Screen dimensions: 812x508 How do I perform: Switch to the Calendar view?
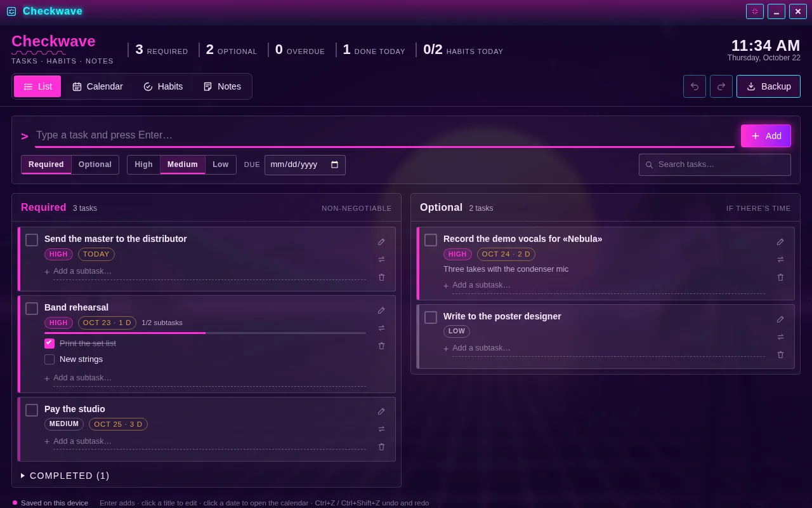click(98, 86)
